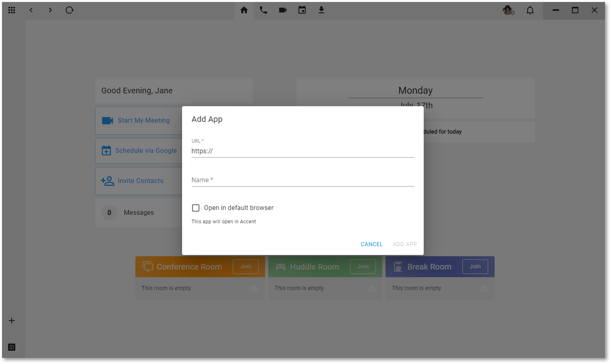Click the ADD APP button

click(x=404, y=244)
